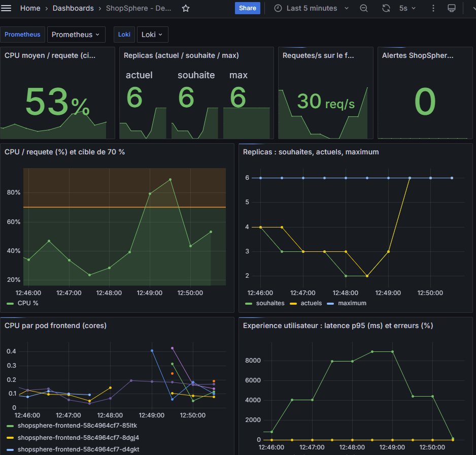Click the green color swatch of CPU % legend

(x=10, y=304)
